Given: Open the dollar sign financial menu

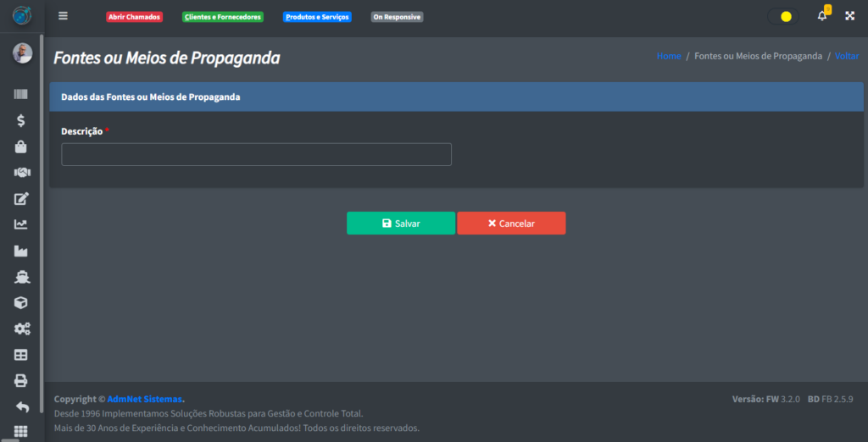Looking at the screenshot, I should (x=21, y=121).
